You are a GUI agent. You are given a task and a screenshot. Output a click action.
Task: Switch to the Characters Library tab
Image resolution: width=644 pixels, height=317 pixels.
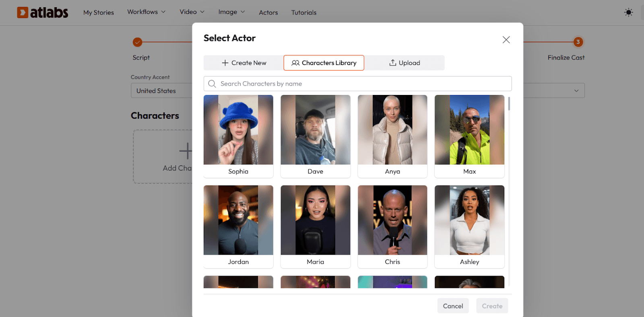324,63
